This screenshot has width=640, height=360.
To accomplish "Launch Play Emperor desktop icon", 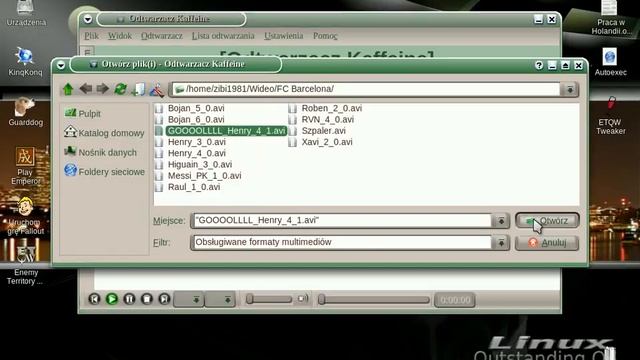I will 25,166.
